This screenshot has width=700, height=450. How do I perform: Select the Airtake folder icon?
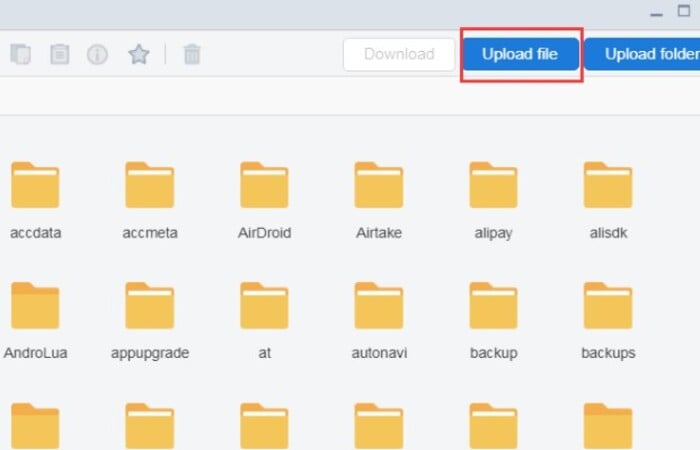click(379, 185)
